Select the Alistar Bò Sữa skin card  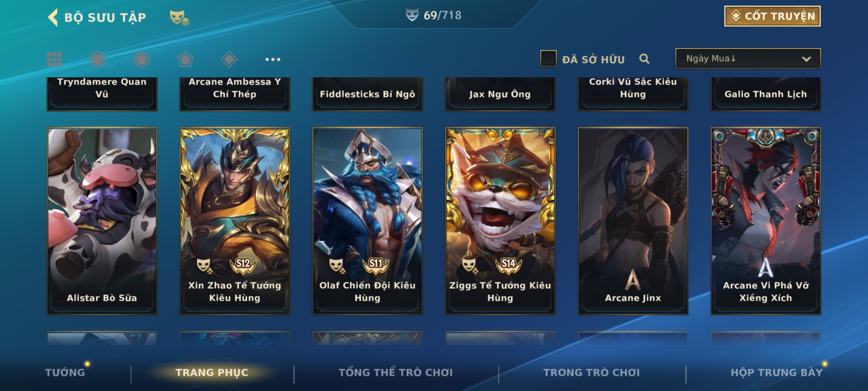pyautogui.click(x=102, y=221)
